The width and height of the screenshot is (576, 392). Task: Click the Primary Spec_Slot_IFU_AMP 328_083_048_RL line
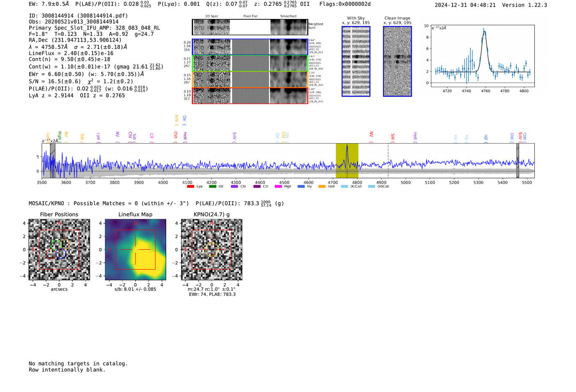(95, 28)
